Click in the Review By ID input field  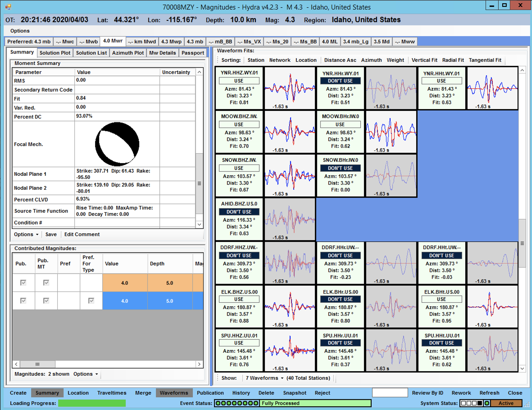[390, 392]
